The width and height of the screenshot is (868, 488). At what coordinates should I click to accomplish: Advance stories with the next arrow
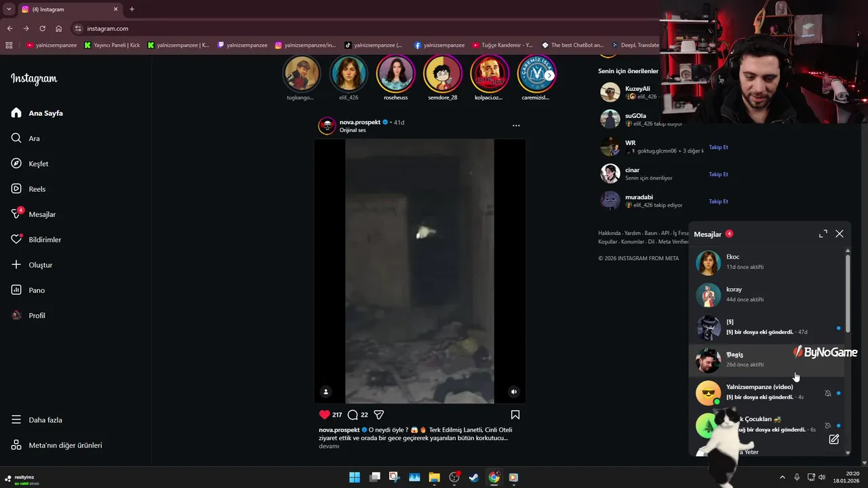pyautogui.click(x=549, y=75)
